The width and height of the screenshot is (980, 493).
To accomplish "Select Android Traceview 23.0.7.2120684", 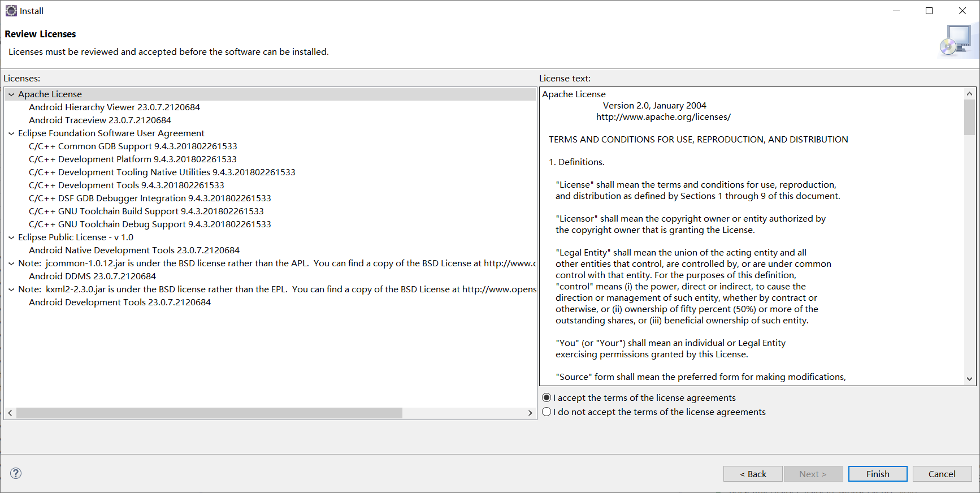I will coord(100,120).
